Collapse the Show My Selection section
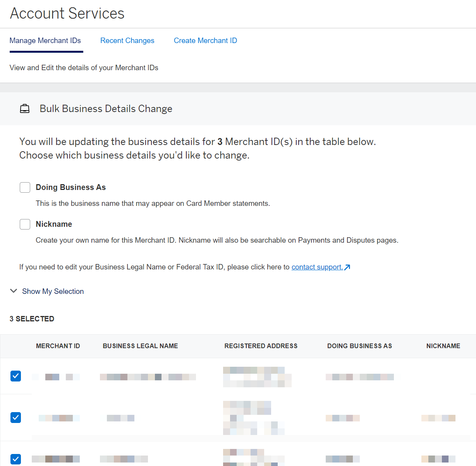The image size is (476, 466). tap(53, 291)
